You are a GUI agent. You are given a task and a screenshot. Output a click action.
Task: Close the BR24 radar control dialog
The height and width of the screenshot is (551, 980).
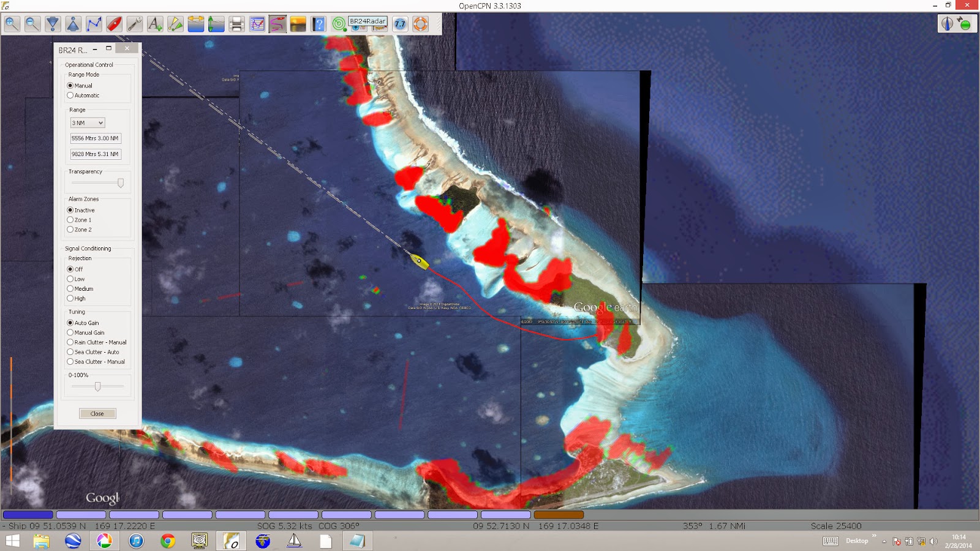tap(97, 414)
